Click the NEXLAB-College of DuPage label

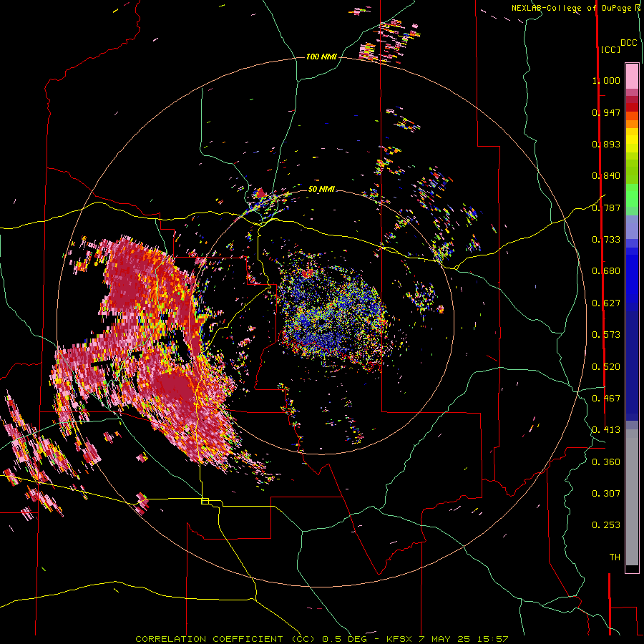tap(573, 8)
